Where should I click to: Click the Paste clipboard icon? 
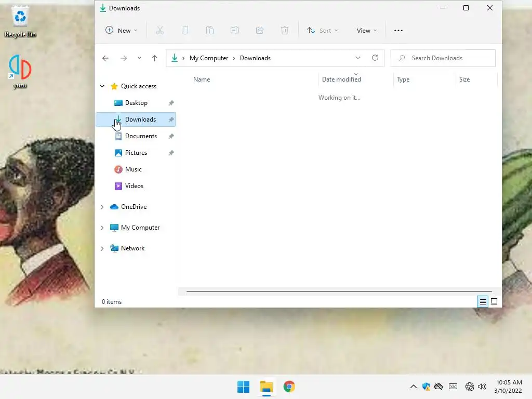210,31
